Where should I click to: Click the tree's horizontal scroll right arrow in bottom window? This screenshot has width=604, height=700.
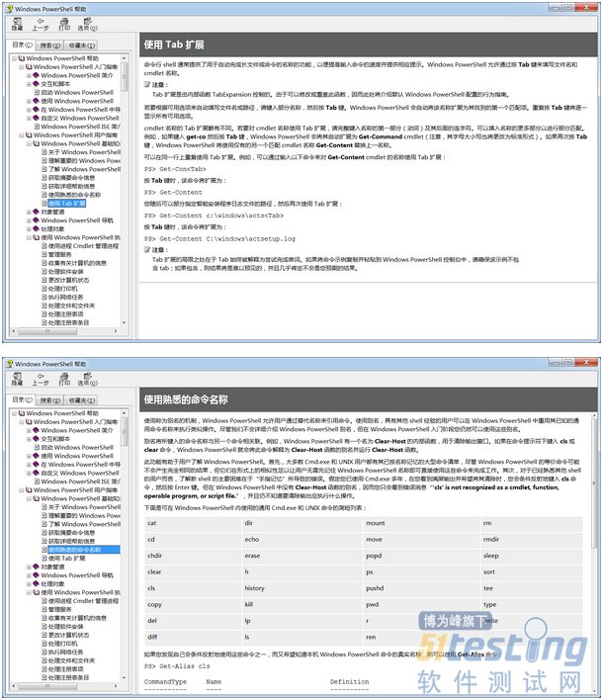[116, 686]
